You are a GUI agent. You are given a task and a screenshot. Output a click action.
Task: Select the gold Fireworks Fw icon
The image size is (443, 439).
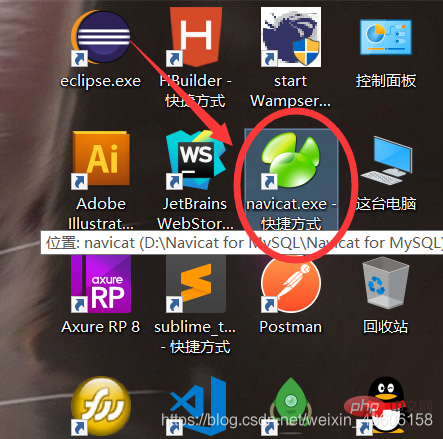pyautogui.click(x=100, y=406)
